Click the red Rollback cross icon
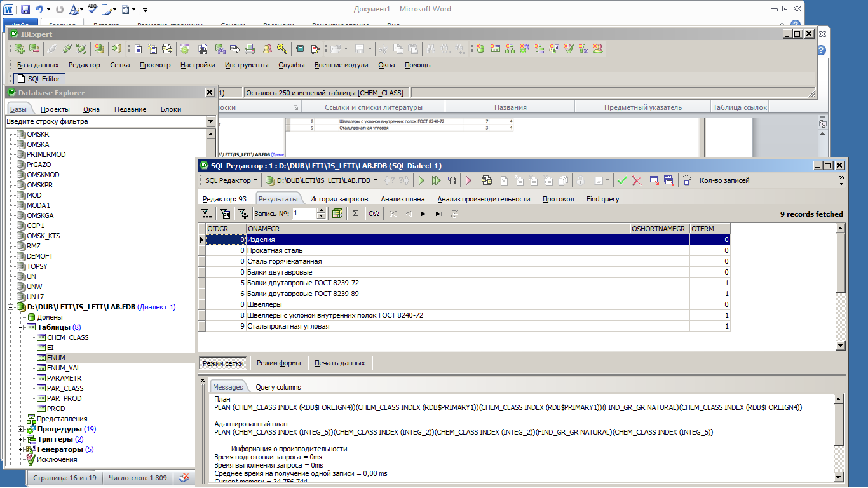The image size is (868, 488). point(636,180)
